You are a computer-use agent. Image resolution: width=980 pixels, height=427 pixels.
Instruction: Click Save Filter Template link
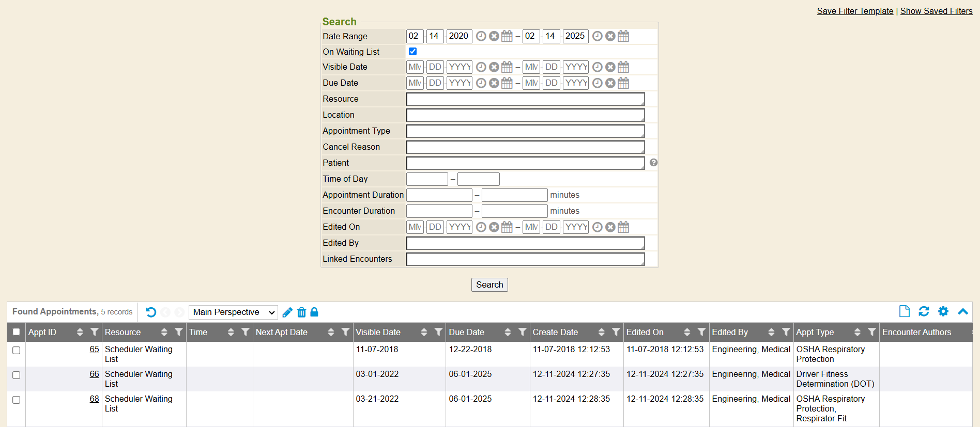855,11
